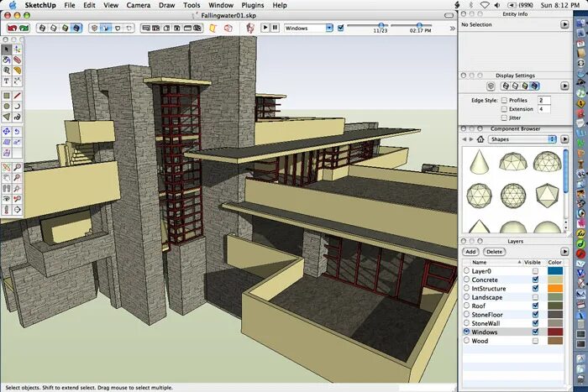Open Layers panel arrow menu

pyautogui.click(x=564, y=252)
